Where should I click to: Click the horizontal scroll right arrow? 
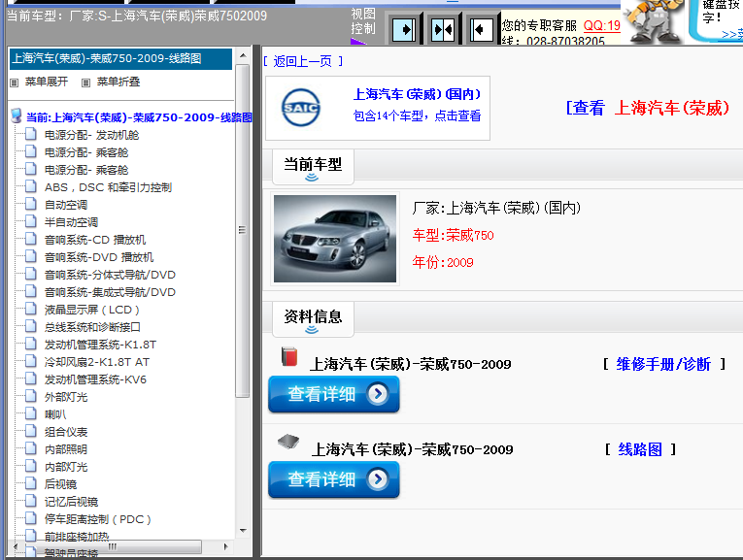coord(225,546)
